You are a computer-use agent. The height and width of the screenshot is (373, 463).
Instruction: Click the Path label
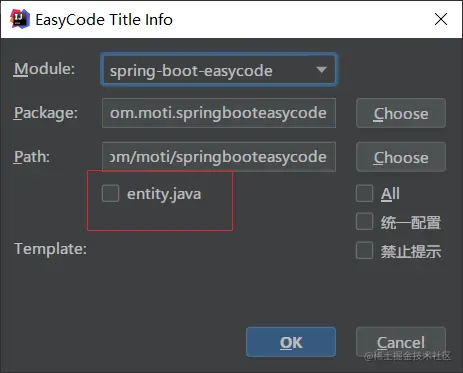(32, 157)
